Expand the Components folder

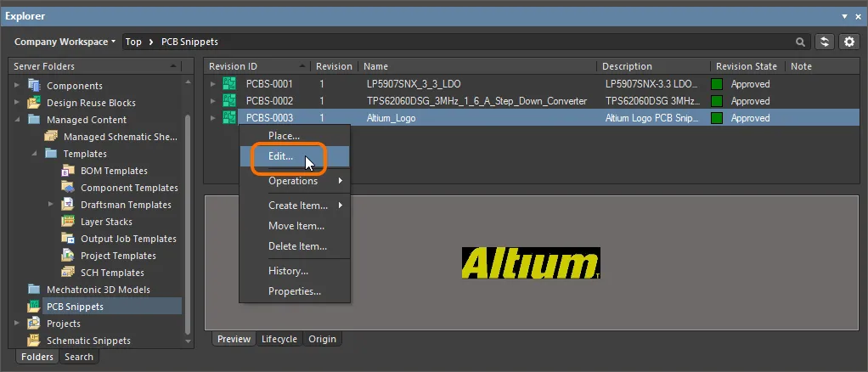[17, 86]
